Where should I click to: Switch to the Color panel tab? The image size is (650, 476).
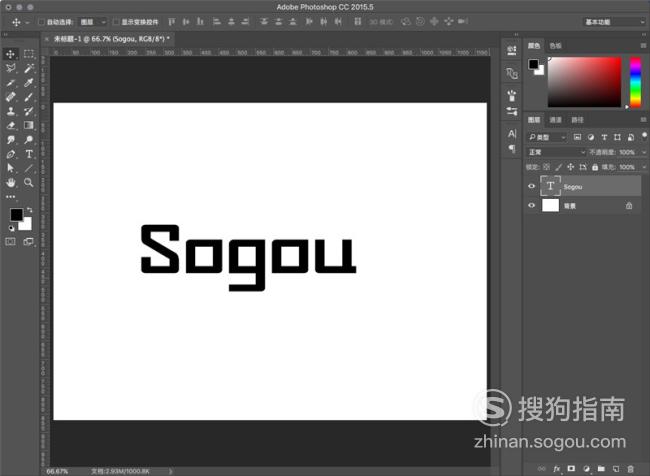pyautogui.click(x=534, y=45)
